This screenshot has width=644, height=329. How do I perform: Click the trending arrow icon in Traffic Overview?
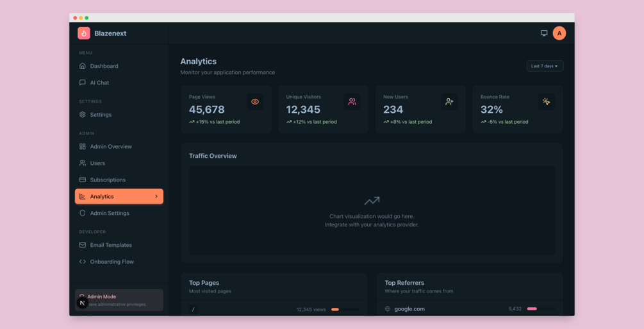(x=372, y=201)
